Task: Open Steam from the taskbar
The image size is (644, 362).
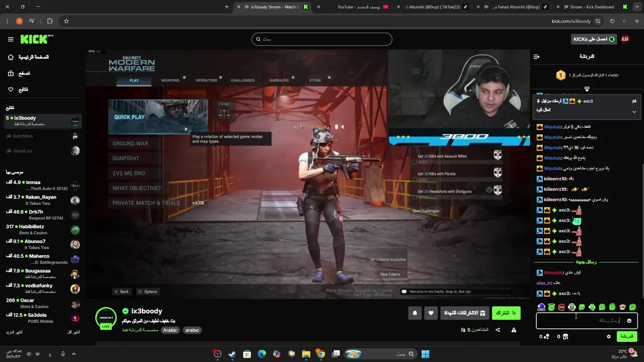Action: tap(232, 354)
